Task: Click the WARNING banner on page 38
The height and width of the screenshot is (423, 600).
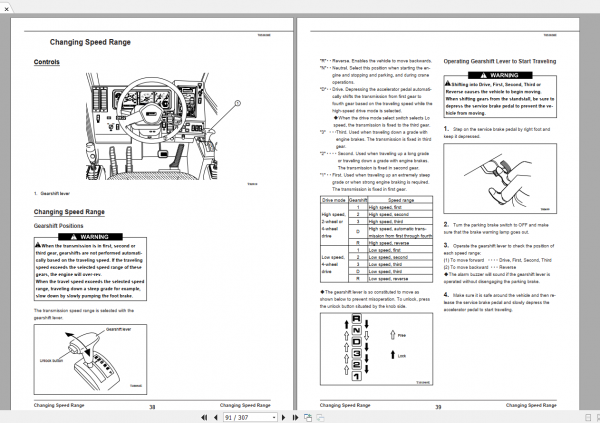Action: pyautogui.click(x=90, y=237)
